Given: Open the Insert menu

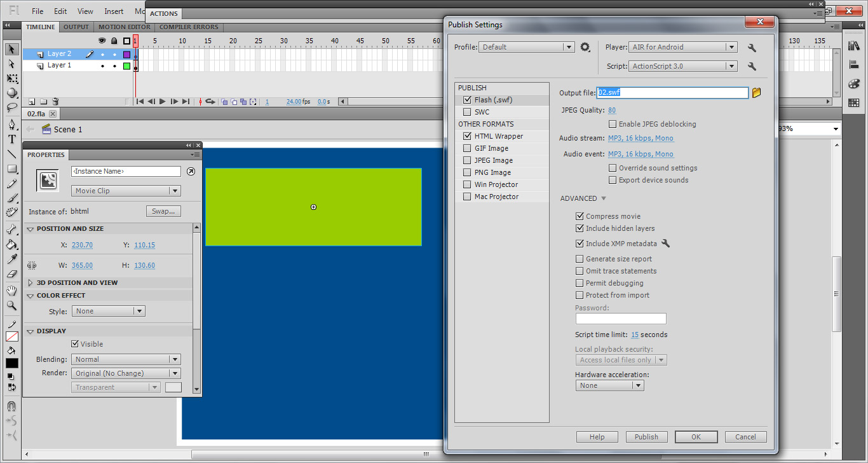Looking at the screenshot, I should tap(114, 11).
